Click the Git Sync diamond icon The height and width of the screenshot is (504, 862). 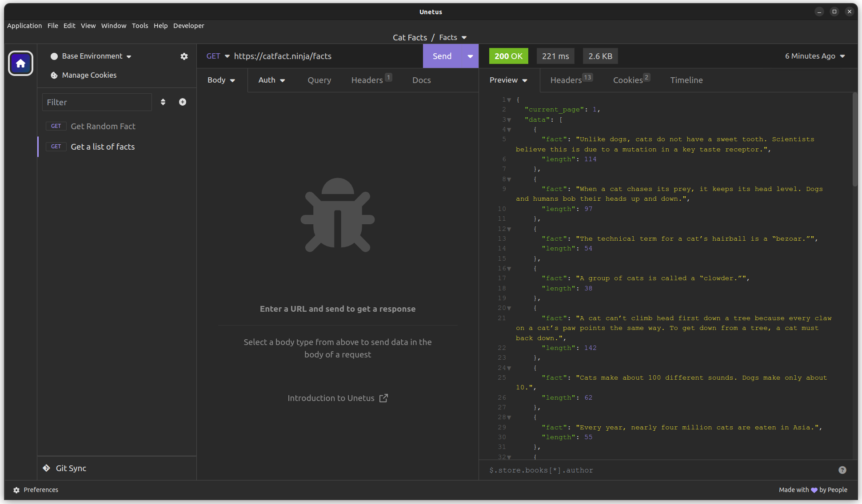point(46,468)
